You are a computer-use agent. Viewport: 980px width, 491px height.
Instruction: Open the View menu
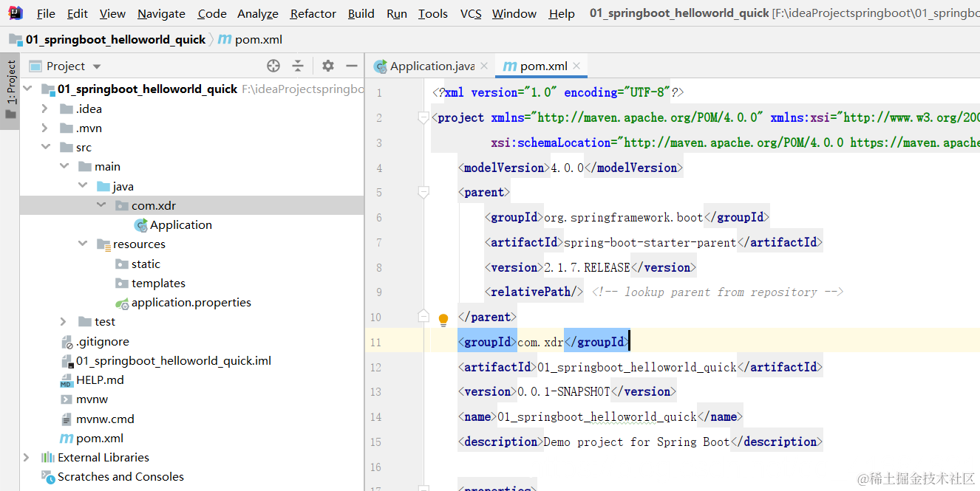tap(112, 13)
